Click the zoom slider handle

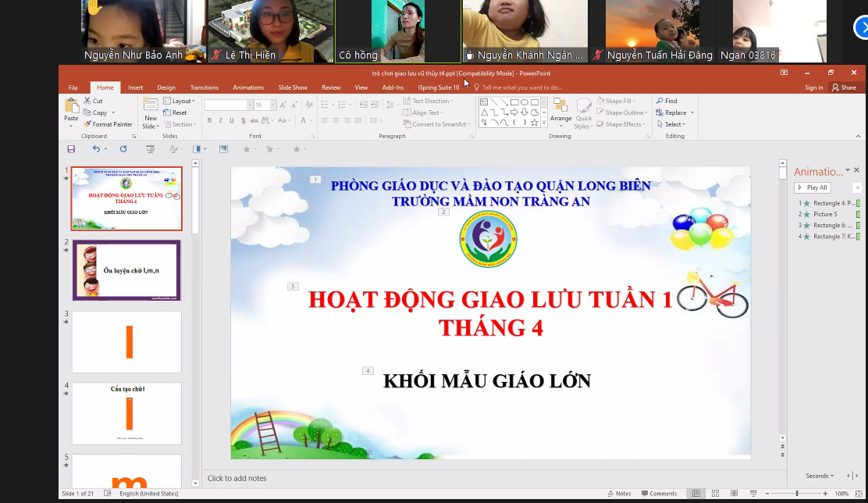coord(797,494)
